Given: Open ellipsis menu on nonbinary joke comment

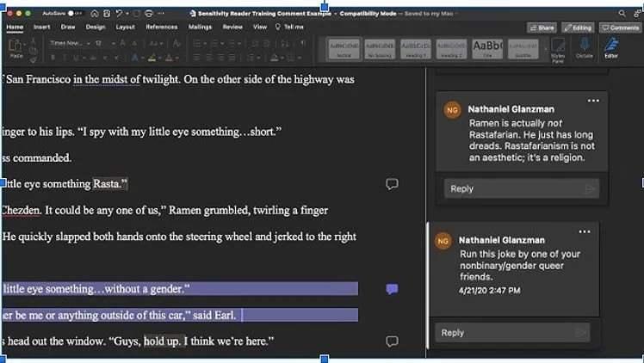Looking at the screenshot, I should pos(585,231).
